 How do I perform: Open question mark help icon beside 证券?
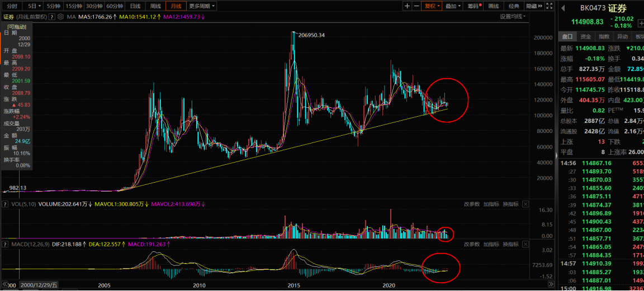point(51,17)
